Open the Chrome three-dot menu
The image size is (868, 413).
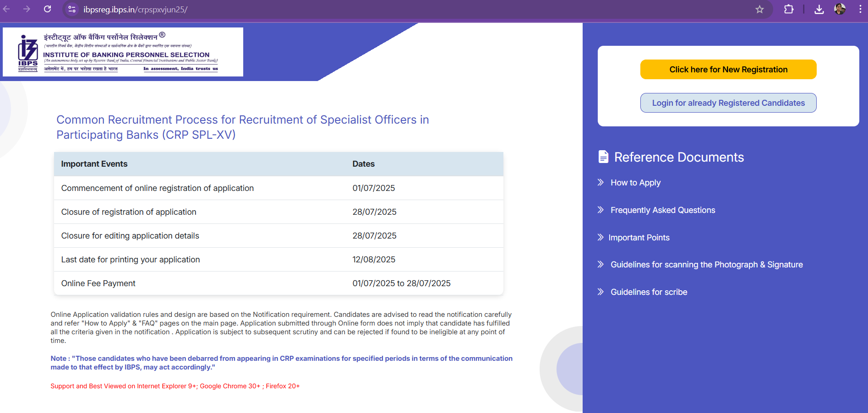pos(860,9)
